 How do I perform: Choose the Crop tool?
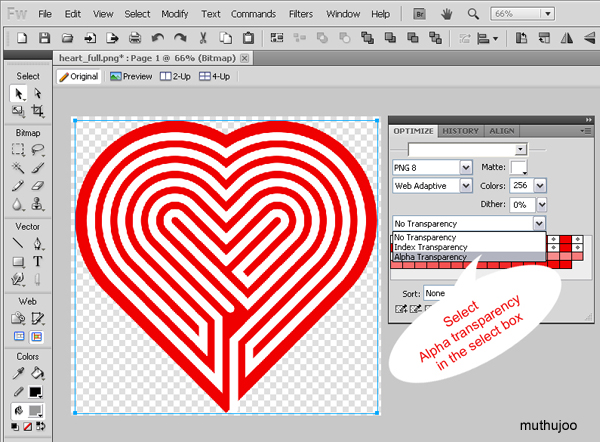38,111
